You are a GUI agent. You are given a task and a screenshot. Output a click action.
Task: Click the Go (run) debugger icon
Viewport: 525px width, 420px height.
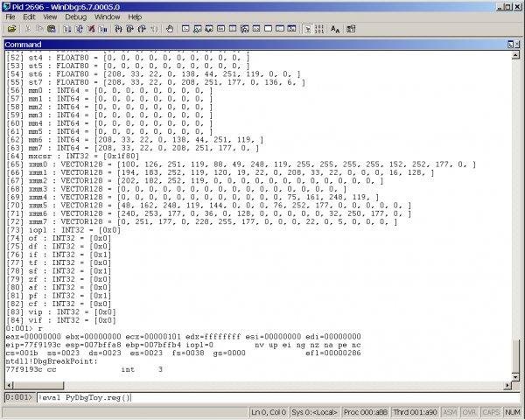(x=67, y=29)
